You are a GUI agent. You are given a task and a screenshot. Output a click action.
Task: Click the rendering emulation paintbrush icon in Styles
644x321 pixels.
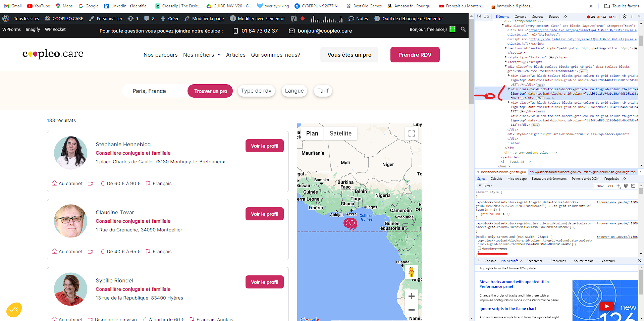tap(626, 186)
